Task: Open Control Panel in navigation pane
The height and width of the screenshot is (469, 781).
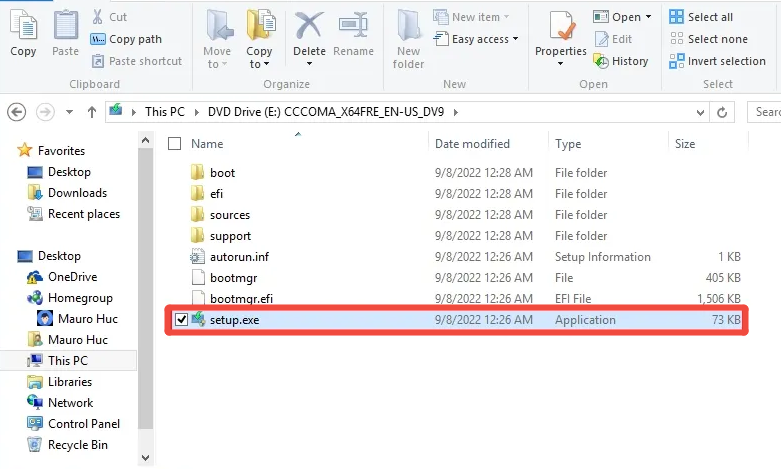Action: point(84,424)
